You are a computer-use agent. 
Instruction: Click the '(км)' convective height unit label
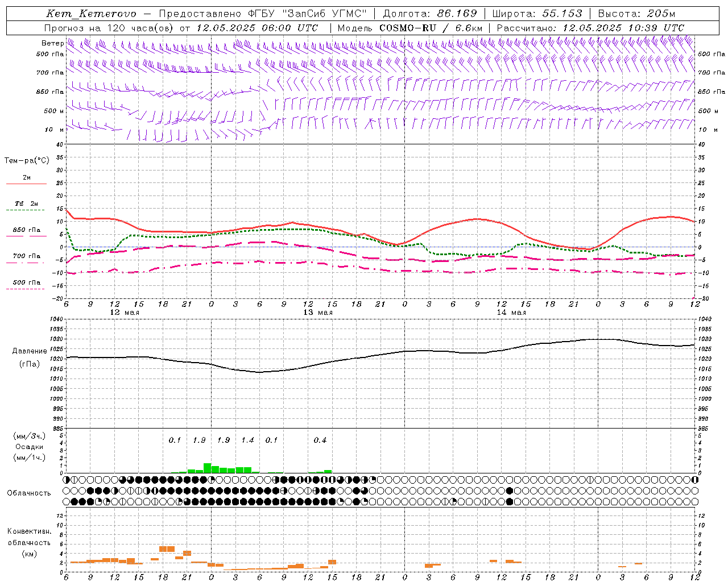point(29,554)
